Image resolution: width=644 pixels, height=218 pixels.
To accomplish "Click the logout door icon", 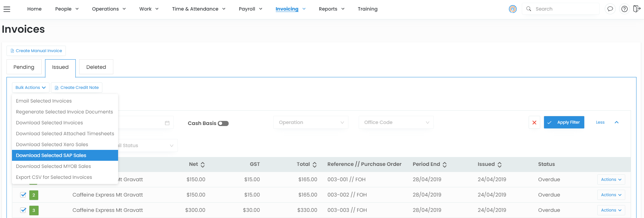I will (636, 9).
